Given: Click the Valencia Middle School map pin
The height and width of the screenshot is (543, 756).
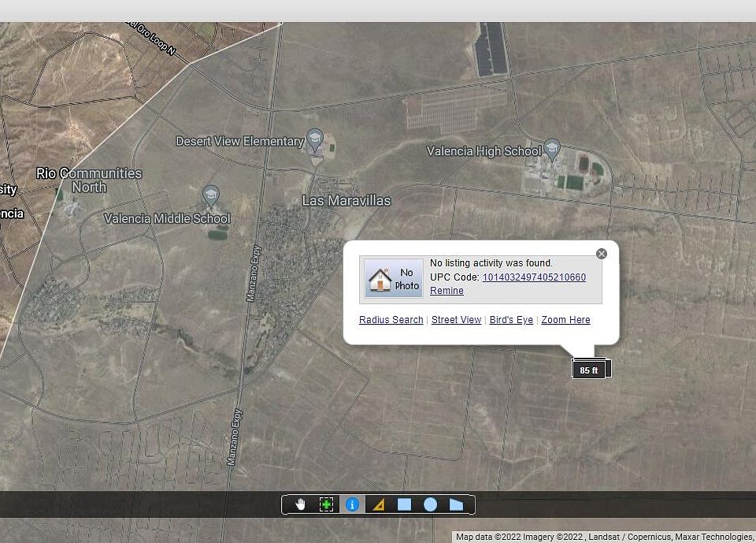Looking at the screenshot, I should [x=211, y=196].
